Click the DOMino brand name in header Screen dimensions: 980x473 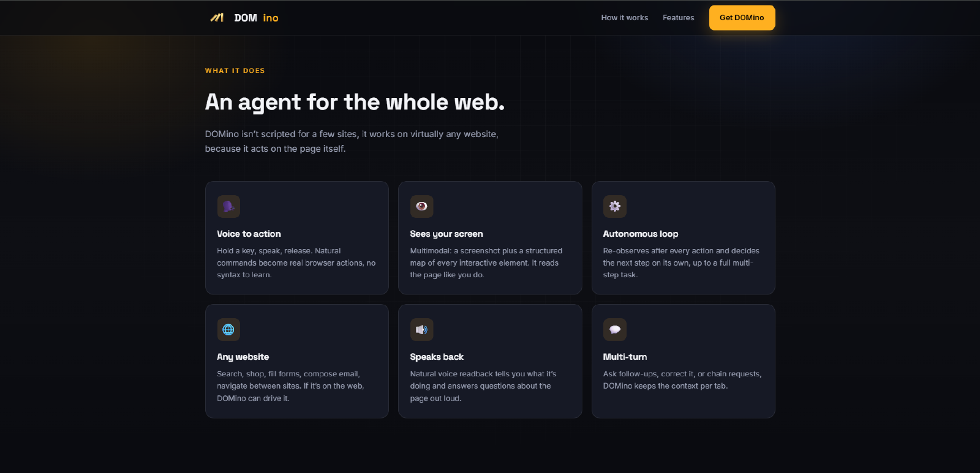256,18
